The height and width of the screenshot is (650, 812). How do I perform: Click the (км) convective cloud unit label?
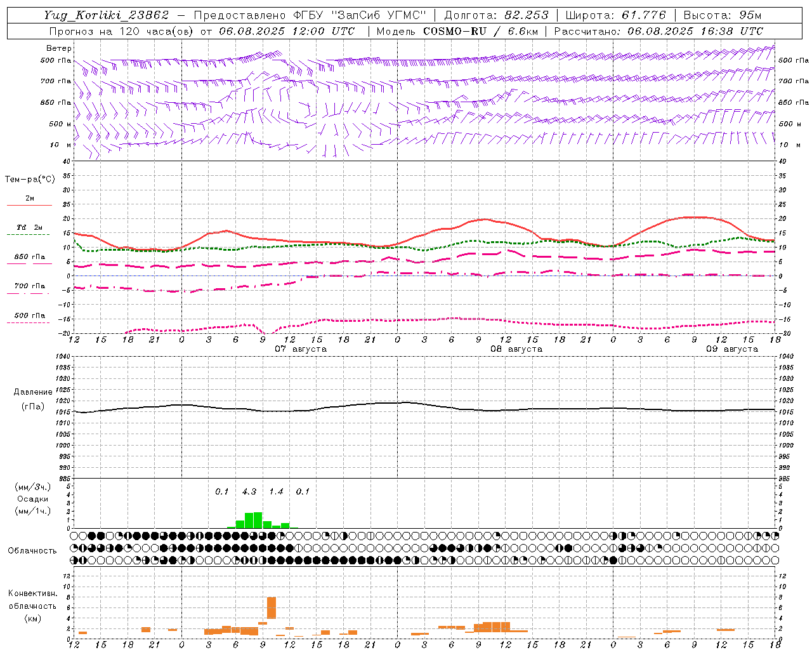coord(33,618)
